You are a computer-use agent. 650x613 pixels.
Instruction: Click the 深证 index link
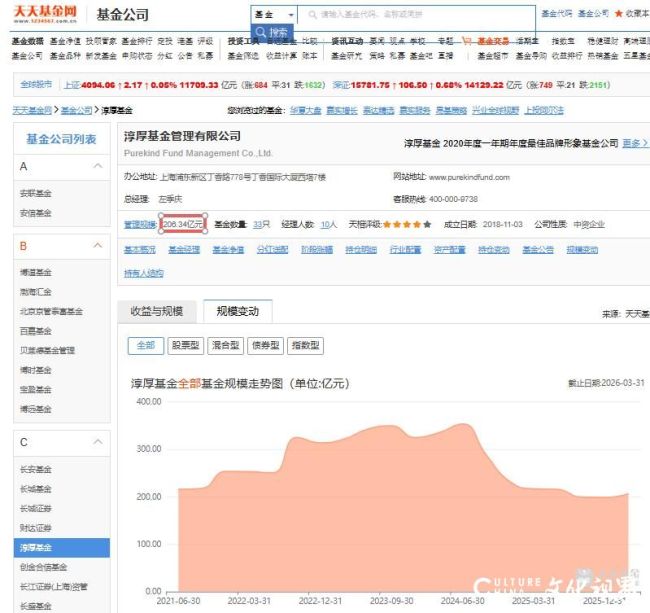341,85
